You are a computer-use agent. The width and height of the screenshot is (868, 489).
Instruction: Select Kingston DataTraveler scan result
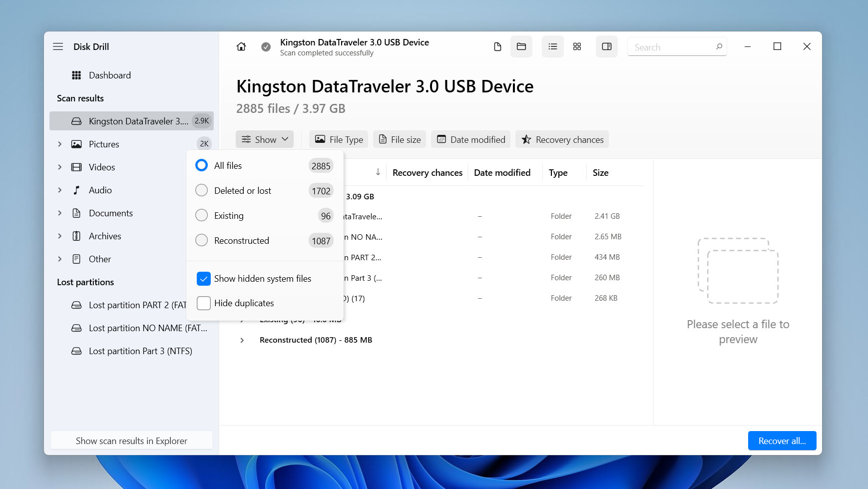coord(131,121)
